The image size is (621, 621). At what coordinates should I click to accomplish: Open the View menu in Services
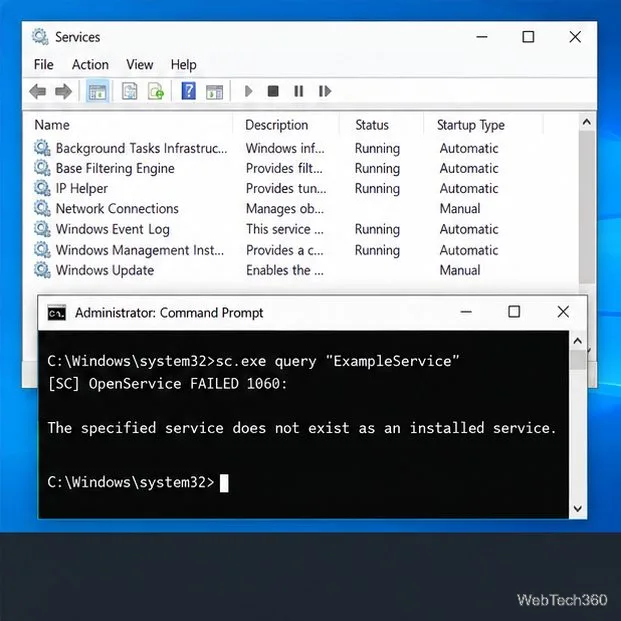click(x=140, y=65)
